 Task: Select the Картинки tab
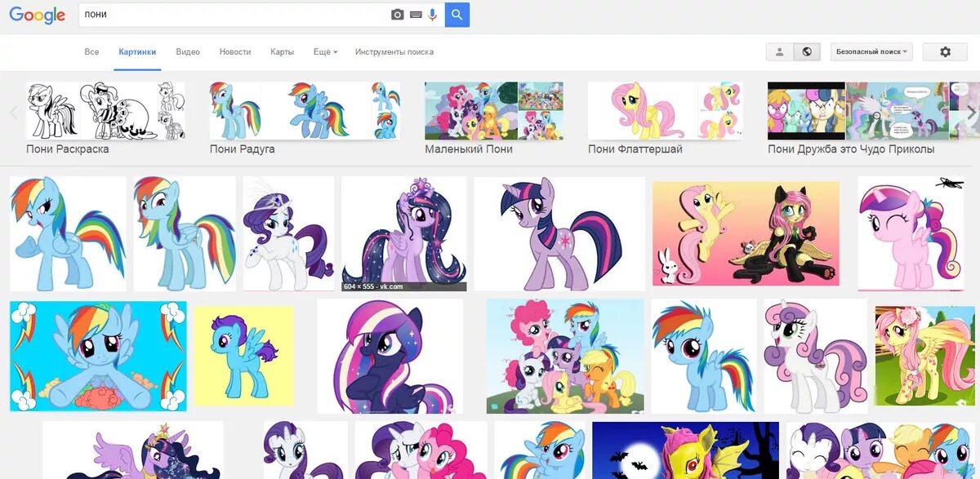pos(137,52)
